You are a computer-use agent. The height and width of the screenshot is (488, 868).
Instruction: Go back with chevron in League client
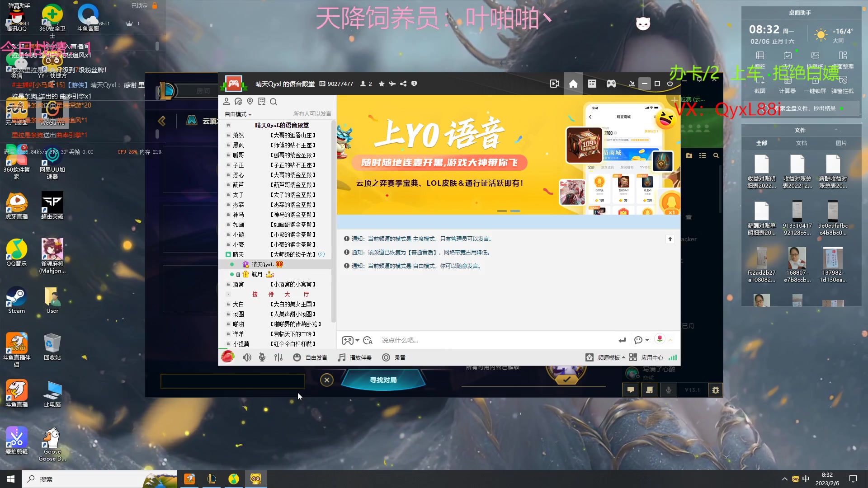tap(162, 121)
